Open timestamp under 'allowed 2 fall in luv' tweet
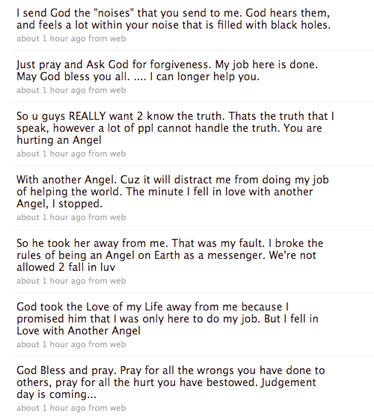The height and width of the screenshot is (419, 374). (51, 281)
